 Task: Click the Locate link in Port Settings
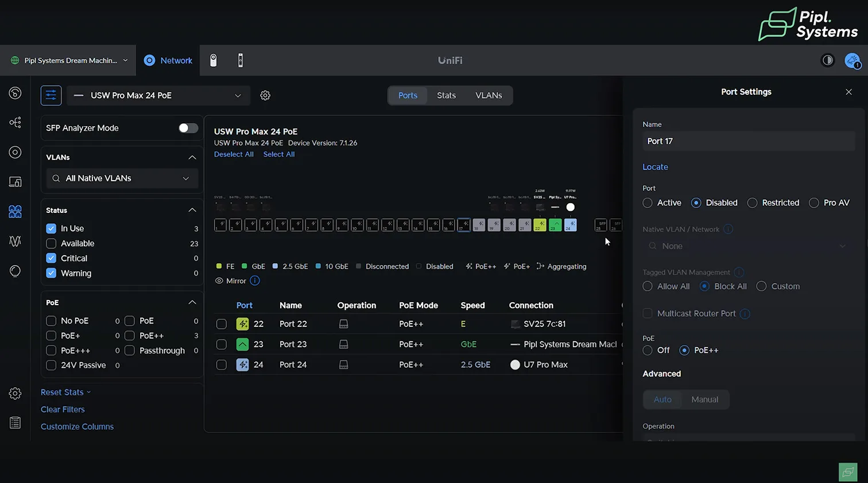click(655, 167)
